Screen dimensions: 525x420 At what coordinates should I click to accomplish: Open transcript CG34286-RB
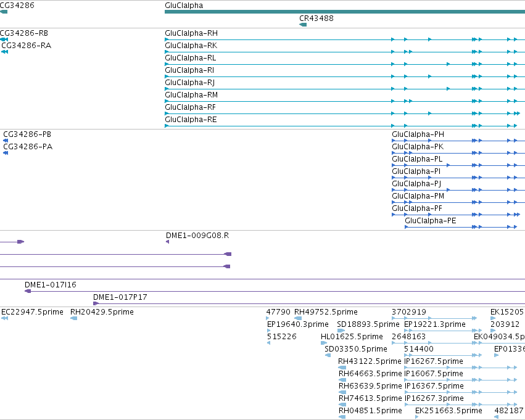[x=24, y=33]
